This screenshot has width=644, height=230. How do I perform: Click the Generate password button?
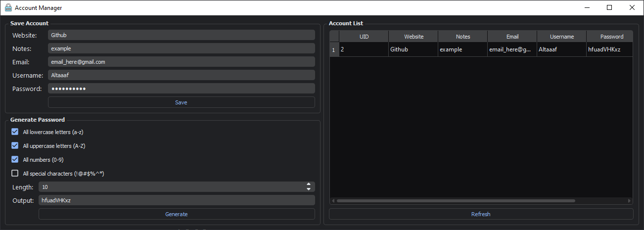point(176,214)
